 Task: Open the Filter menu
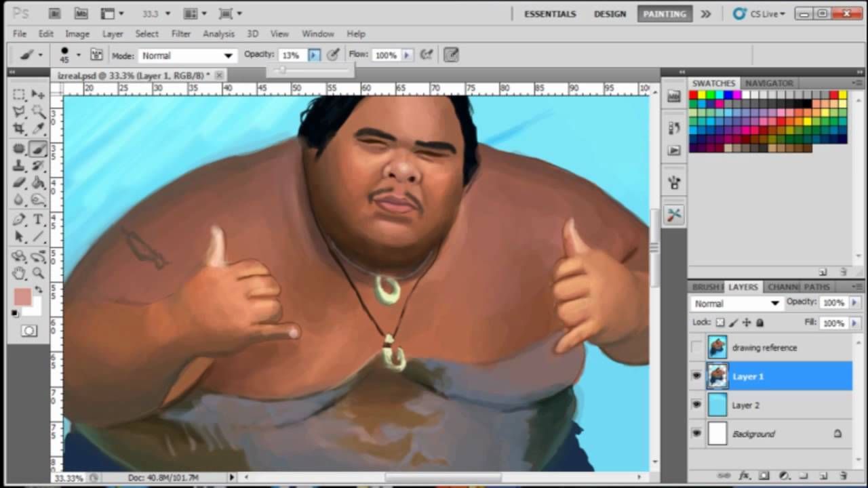click(x=181, y=33)
